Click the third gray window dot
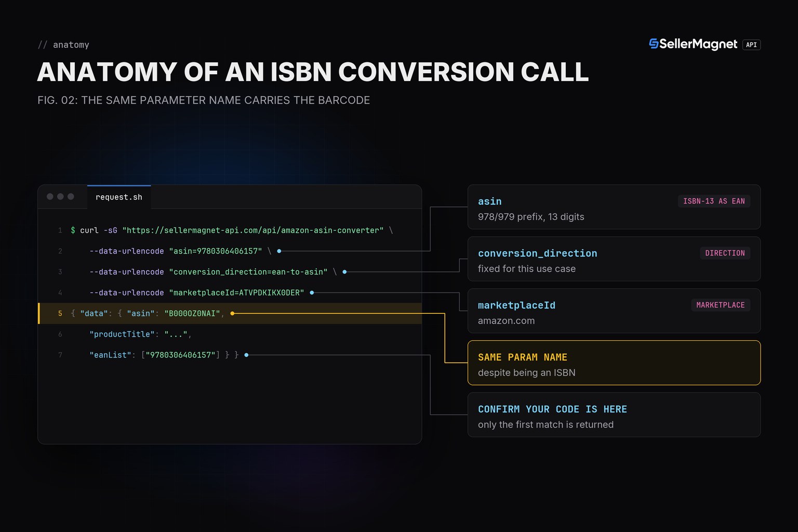Screen dimensions: 798x532 coord(71,196)
